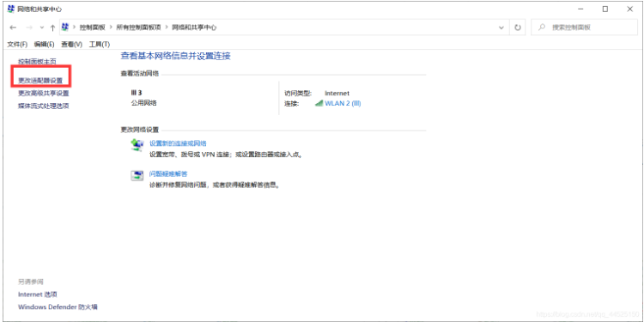Image resolution: width=644 pixels, height=322 pixels.
Task: Click the back navigation arrow
Action: [13, 27]
